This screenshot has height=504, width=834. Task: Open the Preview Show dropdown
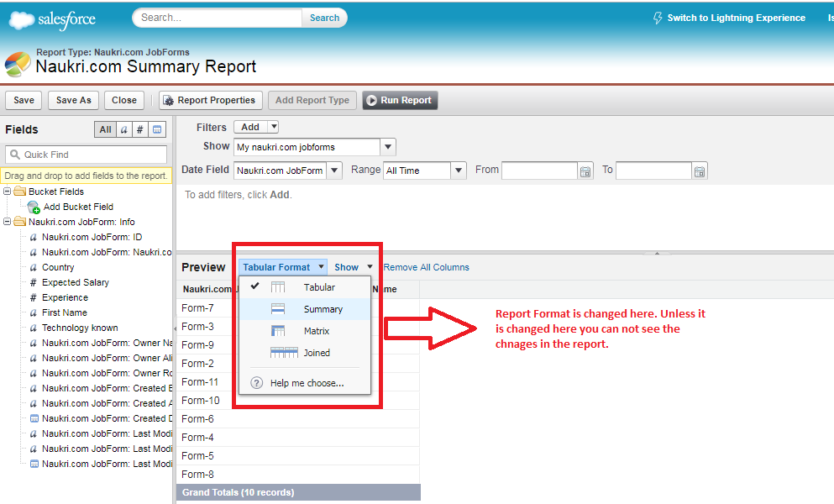click(354, 267)
